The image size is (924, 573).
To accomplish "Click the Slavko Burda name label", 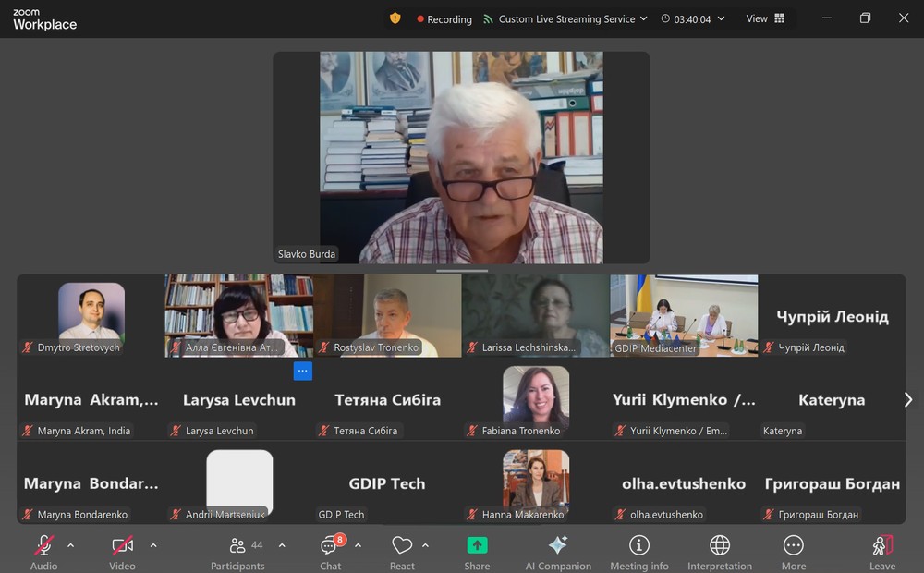I will [307, 254].
